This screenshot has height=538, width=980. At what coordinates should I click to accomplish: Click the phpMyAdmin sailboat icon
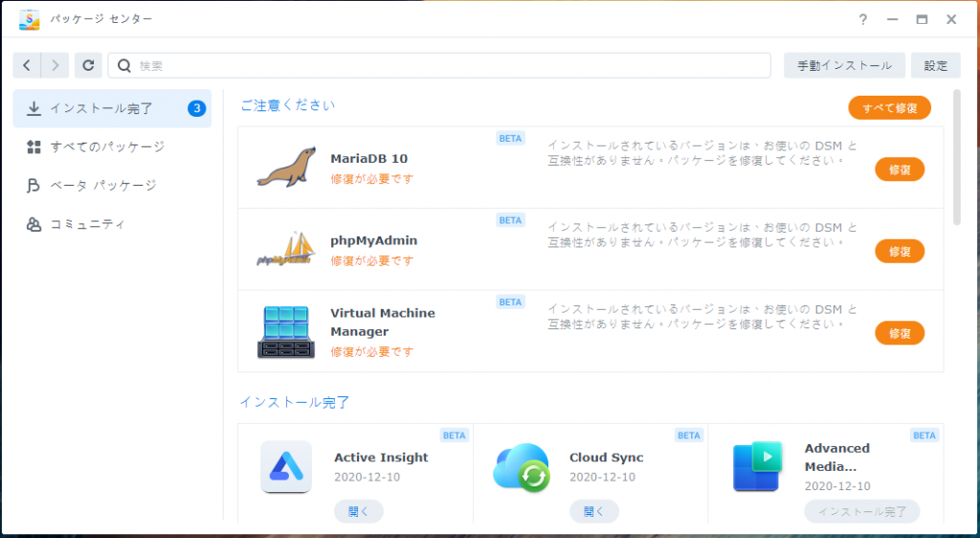point(286,249)
